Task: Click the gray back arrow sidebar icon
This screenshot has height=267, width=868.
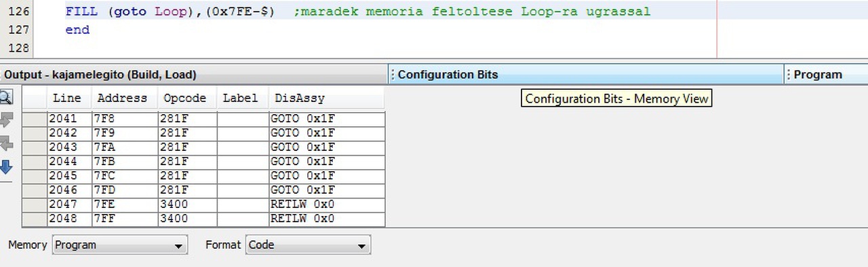Action: 6,143
